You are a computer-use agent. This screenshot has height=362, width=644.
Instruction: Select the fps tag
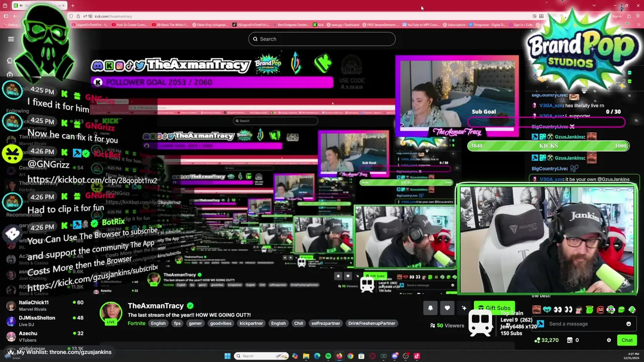point(177,323)
